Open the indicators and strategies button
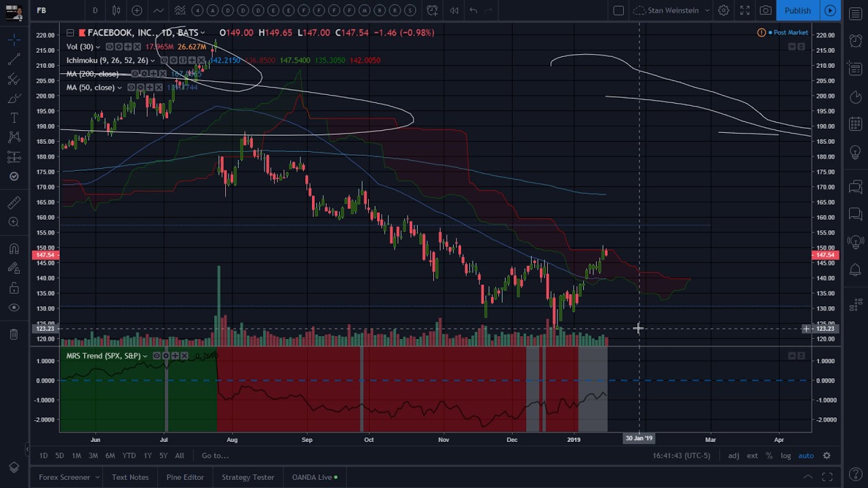868x488 pixels. [x=158, y=10]
